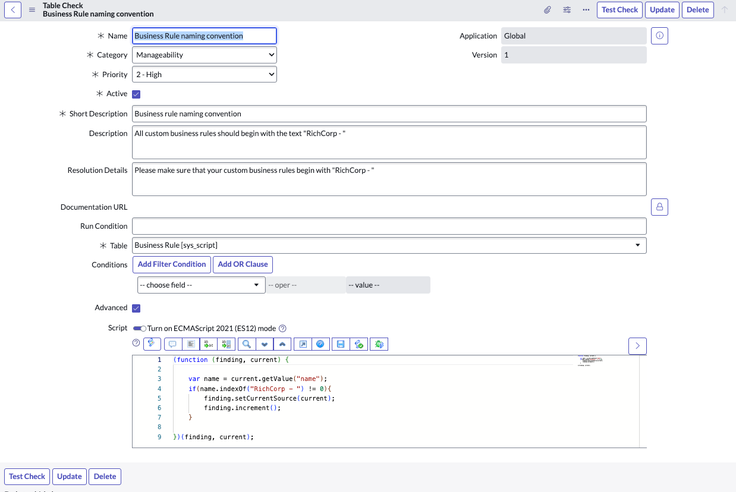Uncheck the Active checkbox
The width and height of the screenshot is (736, 492).
click(136, 94)
